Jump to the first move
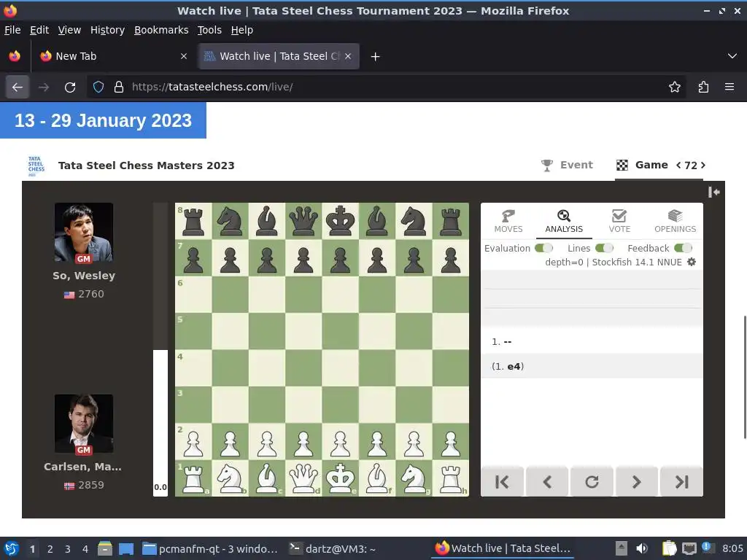Image resolution: width=747 pixels, height=560 pixels. tap(502, 482)
